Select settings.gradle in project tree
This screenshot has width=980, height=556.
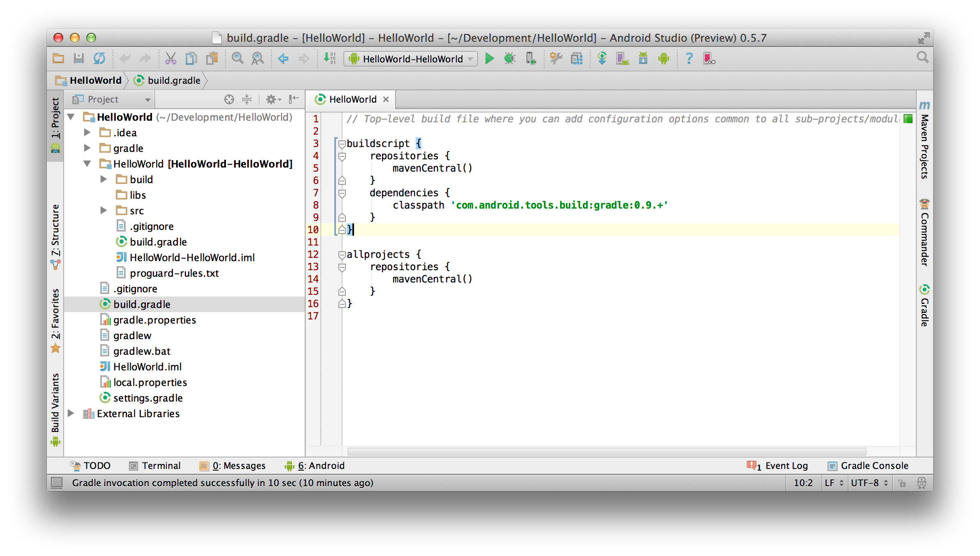tap(147, 398)
